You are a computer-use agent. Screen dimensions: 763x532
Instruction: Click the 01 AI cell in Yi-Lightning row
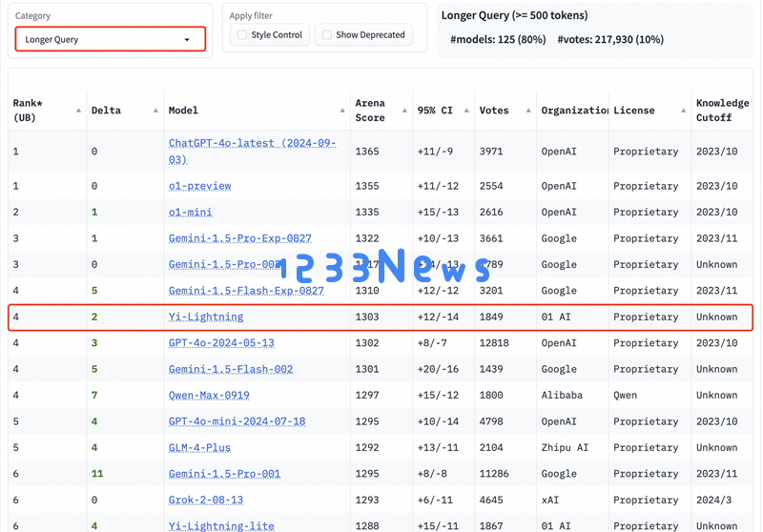tap(556, 317)
